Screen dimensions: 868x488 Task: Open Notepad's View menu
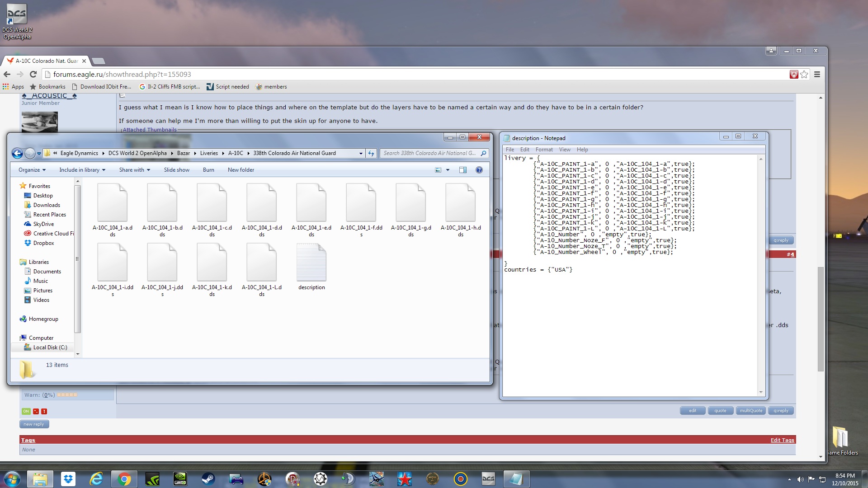(x=565, y=150)
